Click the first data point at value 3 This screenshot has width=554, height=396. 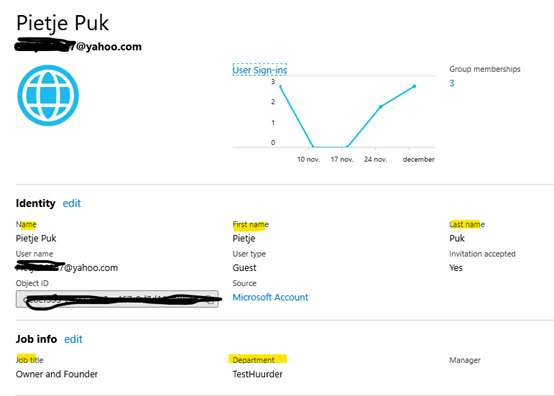click(280, 86)
